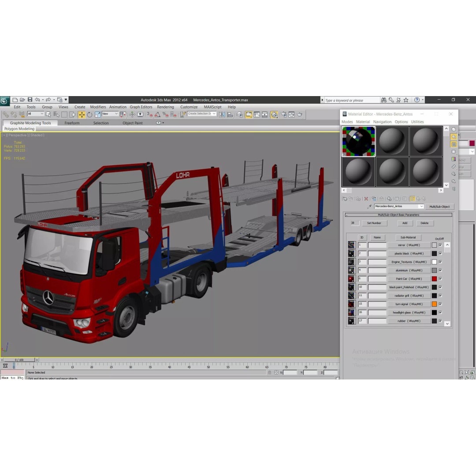Toggle the On/Off checkbox for aluminium
The image size is (476, 476).
point(440,270)
